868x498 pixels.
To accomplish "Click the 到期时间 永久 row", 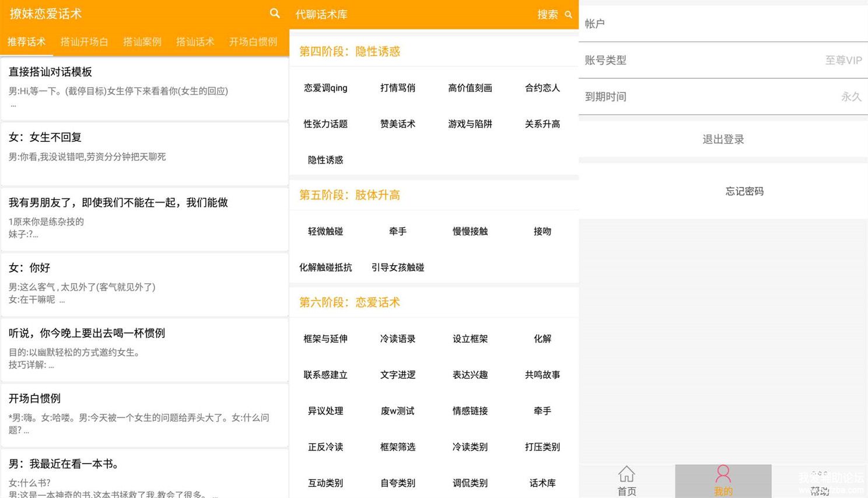I will pos(723,97).
